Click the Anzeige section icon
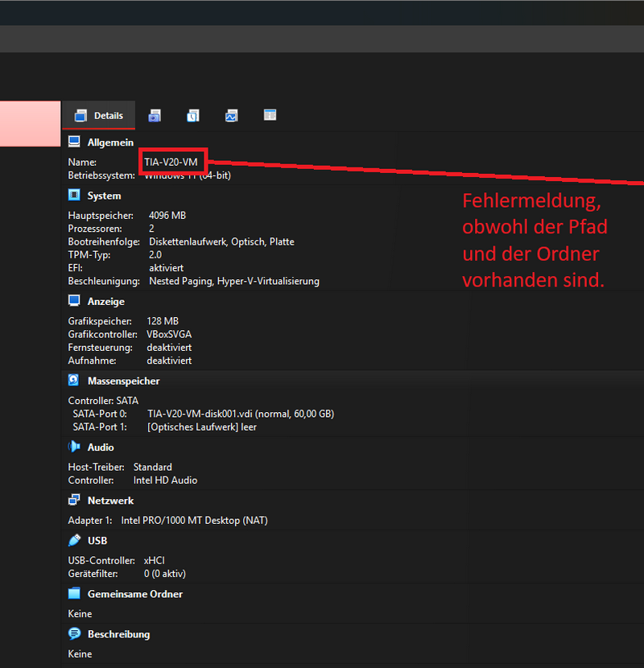644x668 pixels. (74, 300)
